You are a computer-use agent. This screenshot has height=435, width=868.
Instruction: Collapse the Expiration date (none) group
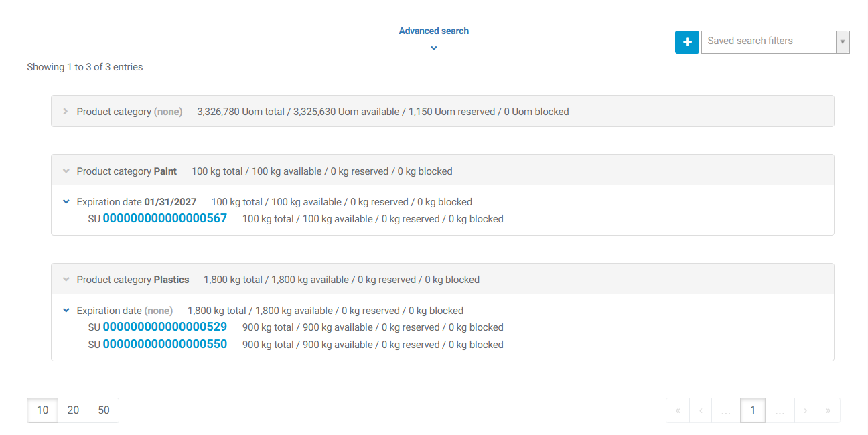[66, 310]
